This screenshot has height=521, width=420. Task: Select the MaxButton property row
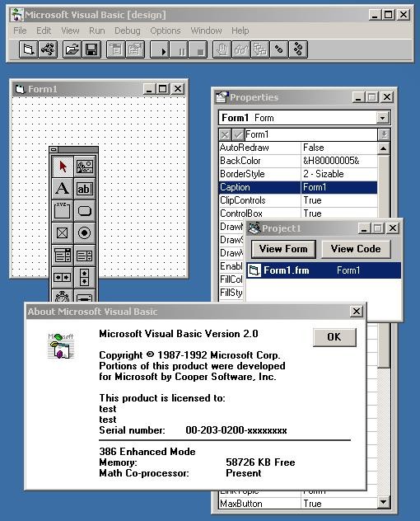[298, 504]
